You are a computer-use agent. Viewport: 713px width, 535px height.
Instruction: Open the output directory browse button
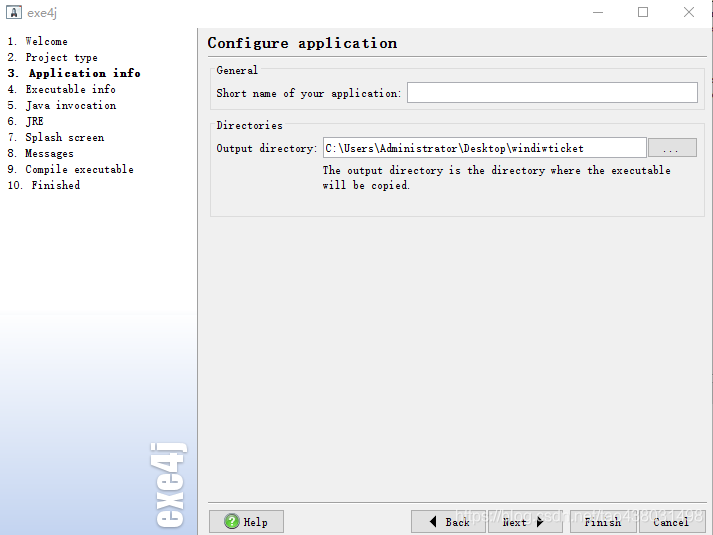coord(672,148)
